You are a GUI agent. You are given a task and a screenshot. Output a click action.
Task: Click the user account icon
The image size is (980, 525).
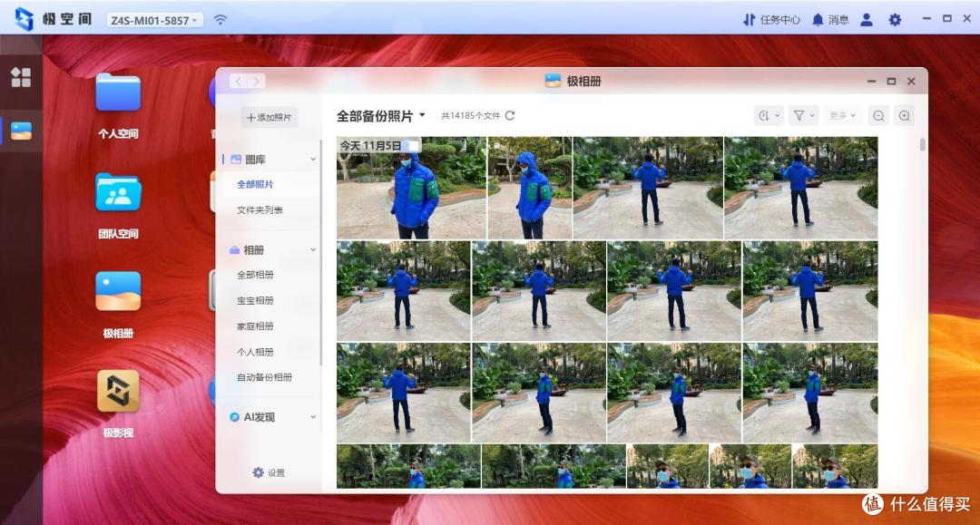point(867,20)
